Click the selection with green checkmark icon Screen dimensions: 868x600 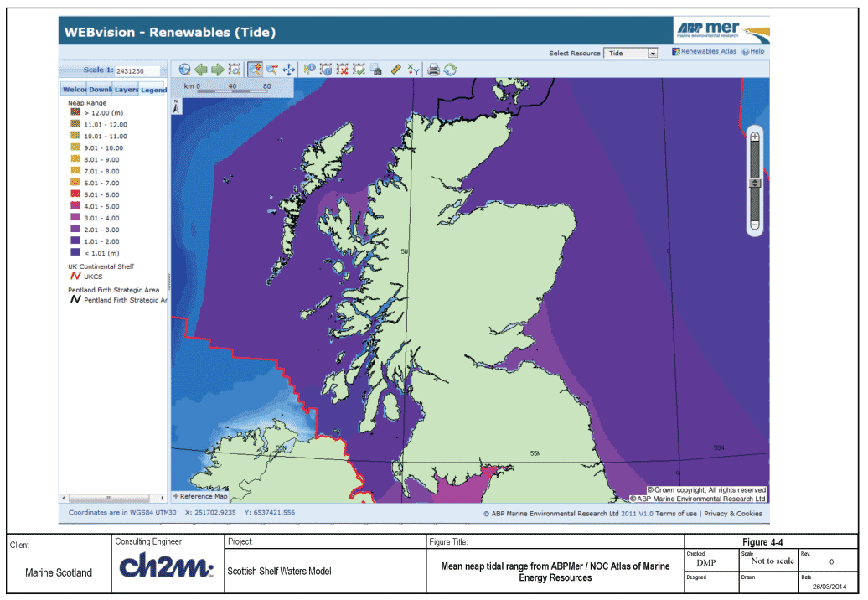tap(359, 70)
